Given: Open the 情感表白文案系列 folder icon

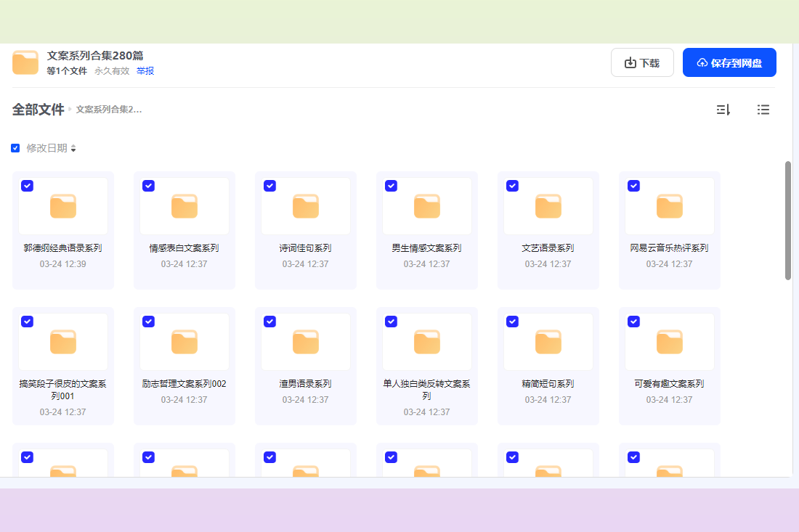Looking at the screenshot, I should coord(184,206).
